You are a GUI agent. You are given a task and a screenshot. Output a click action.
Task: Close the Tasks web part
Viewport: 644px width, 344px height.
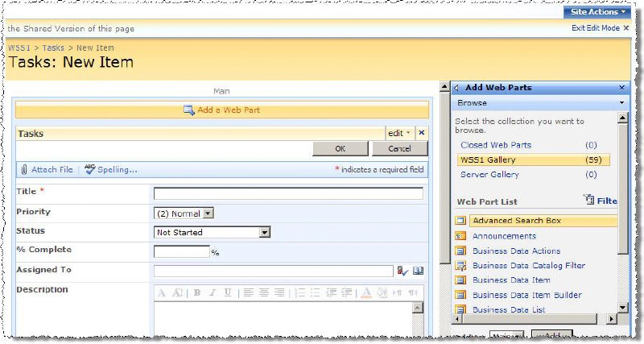(x=421, y=133)
